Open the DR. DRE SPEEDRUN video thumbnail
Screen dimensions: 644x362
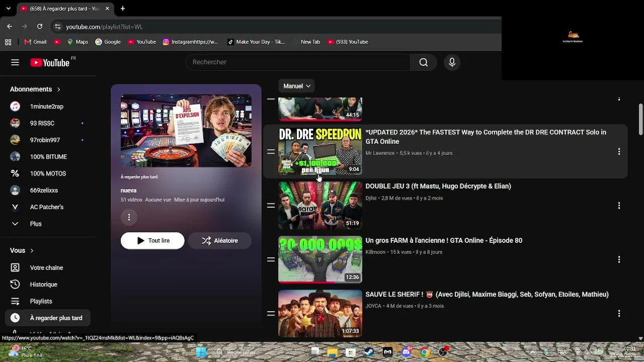coord(320,151)
